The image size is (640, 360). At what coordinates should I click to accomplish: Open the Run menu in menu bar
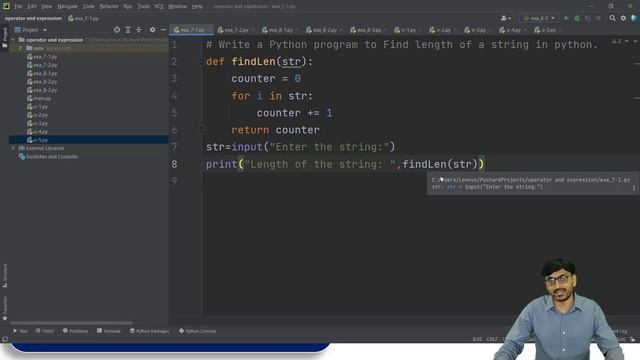128,6
